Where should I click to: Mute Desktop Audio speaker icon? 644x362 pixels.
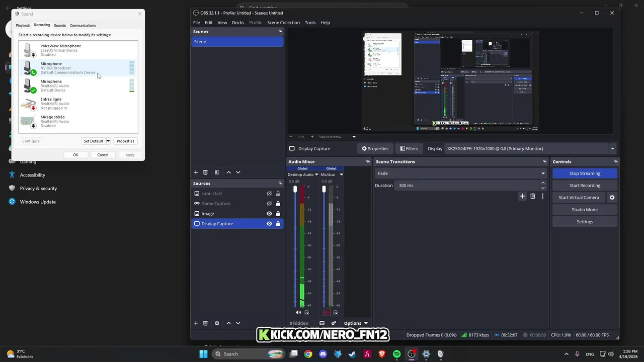298,313
